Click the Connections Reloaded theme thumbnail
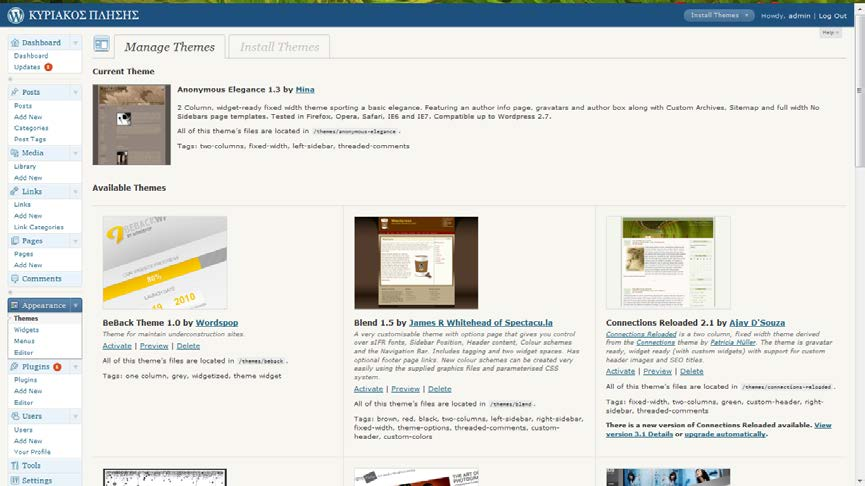Viewport: 865px width, 486px height. point(668,263)
